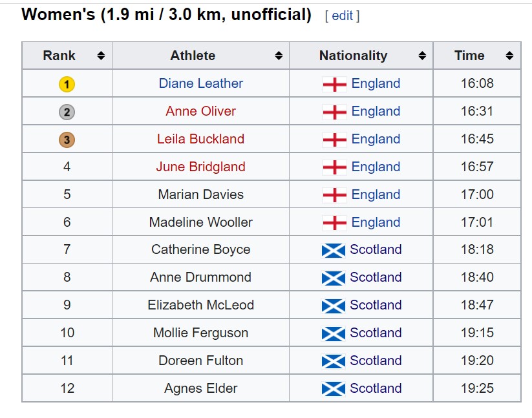Click the bronze medal rank 3 icon
The height and width of the screenshot is (418, 532).
(67, 140)
